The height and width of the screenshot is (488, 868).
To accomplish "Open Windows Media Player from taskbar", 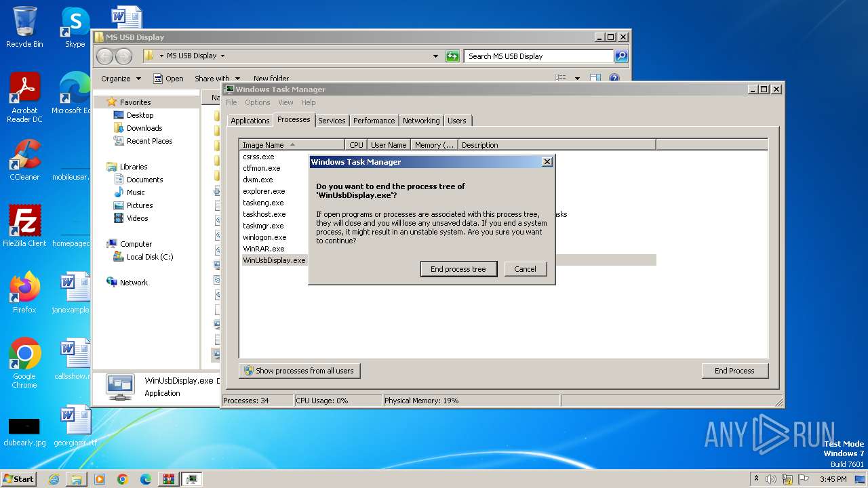I will tap(100, 479).
